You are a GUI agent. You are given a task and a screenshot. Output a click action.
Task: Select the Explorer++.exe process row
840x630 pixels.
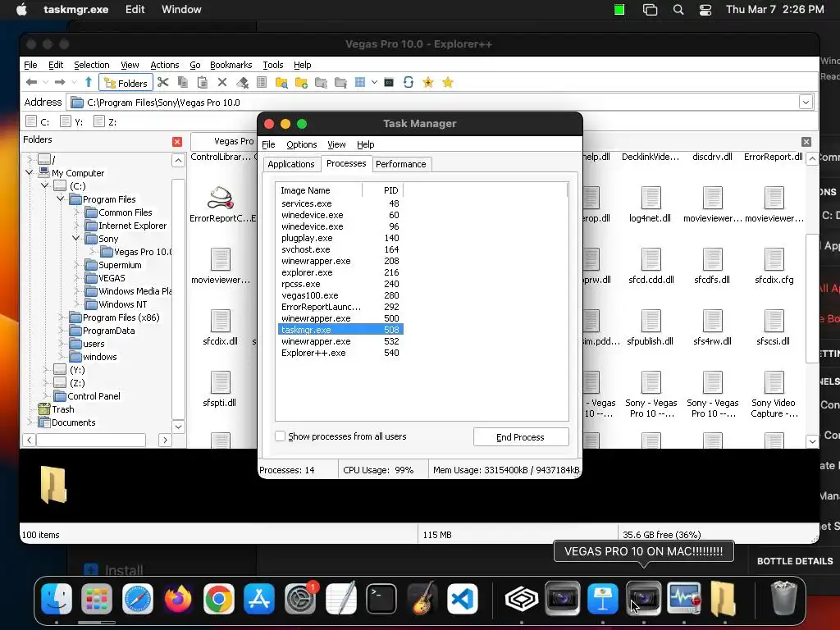click(x=340, y=353)
